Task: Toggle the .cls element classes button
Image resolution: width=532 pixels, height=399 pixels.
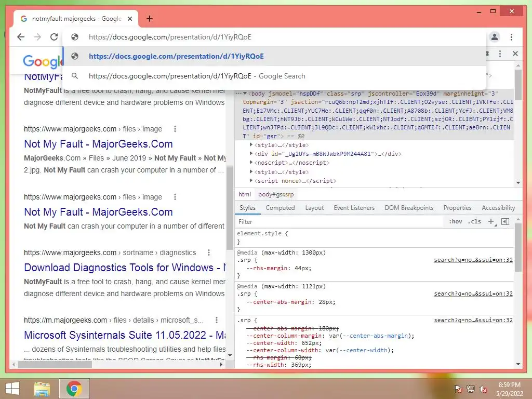Action: 474,221
